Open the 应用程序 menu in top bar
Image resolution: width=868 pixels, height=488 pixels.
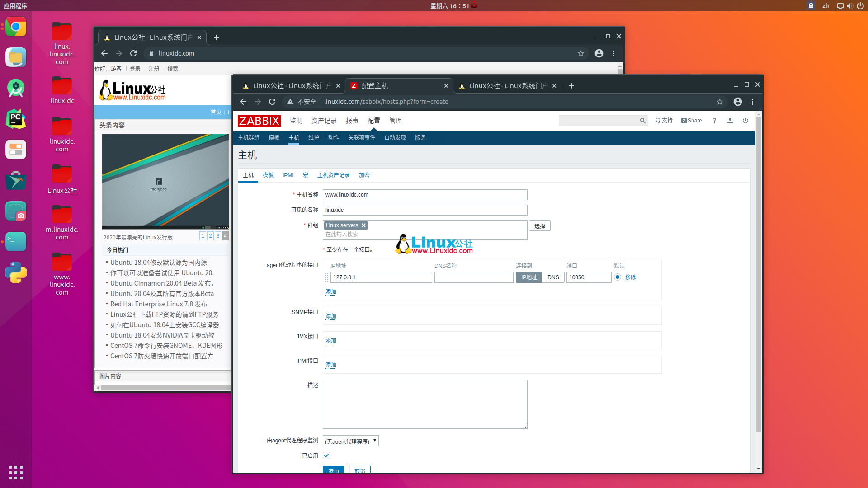(15, 6)
